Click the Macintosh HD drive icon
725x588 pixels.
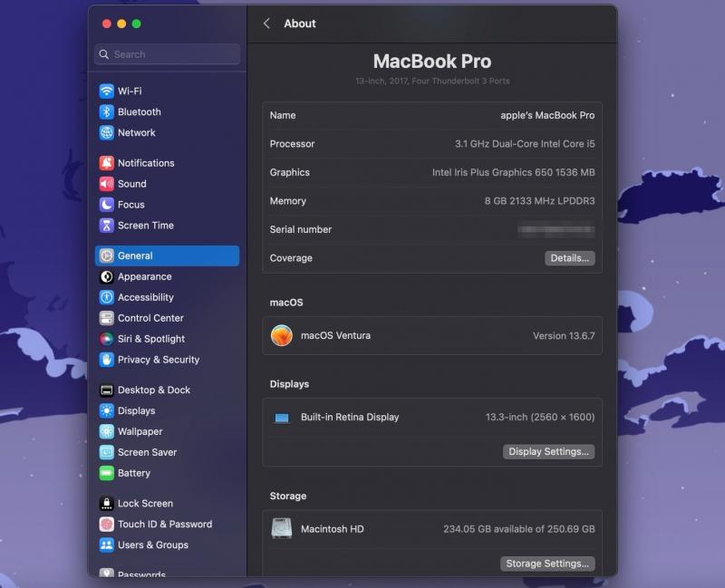282,528
